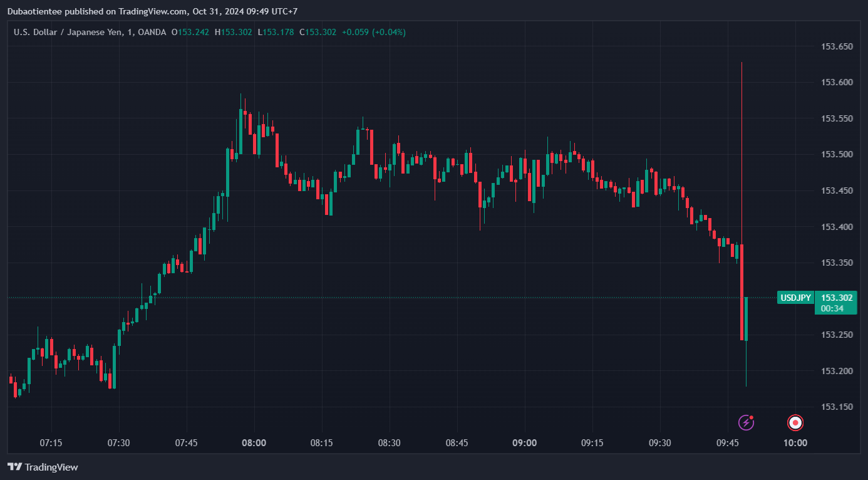This screenshot has height=480, width=868.
Task: Click the open value O153.242
Action: 190,32
